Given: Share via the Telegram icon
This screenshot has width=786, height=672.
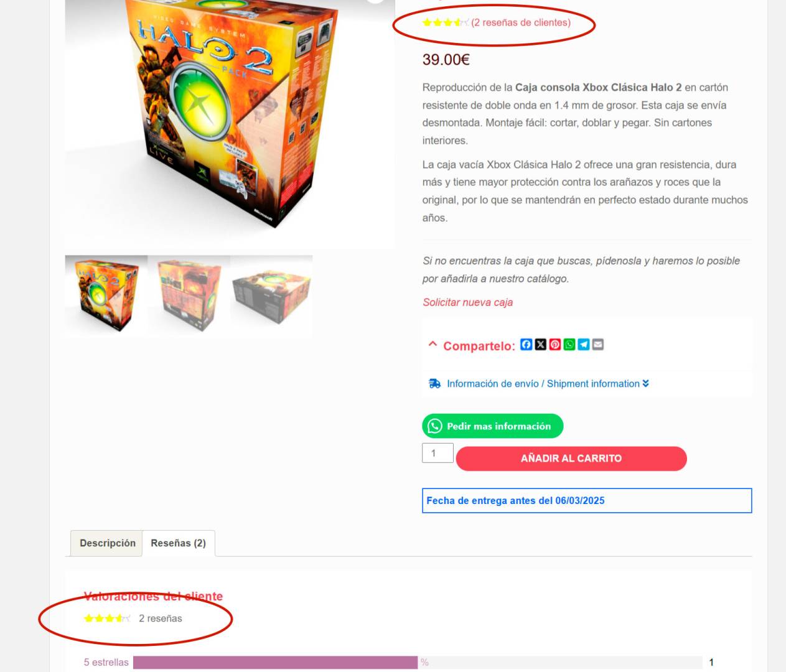Looking at the screenshot, I should coord(584,345).
